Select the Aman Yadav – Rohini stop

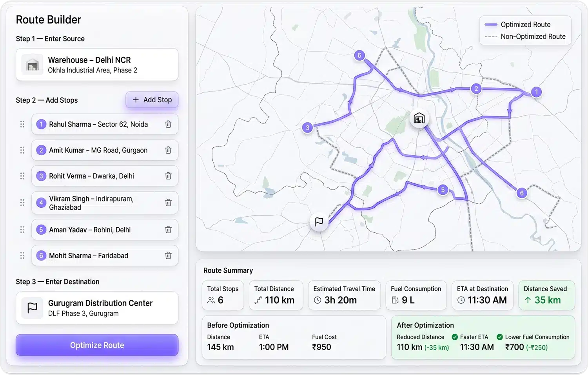105,230
